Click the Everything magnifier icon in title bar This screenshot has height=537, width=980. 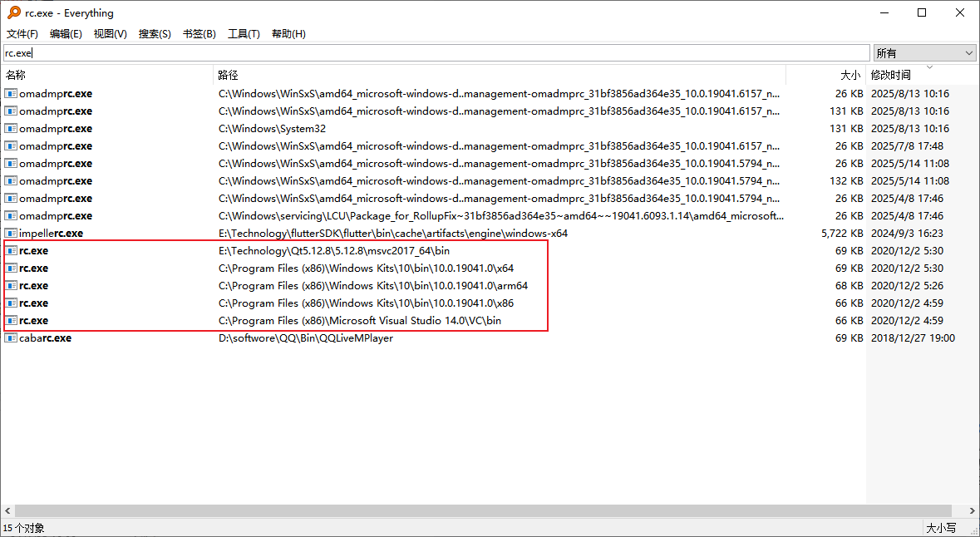(x=13, y=12)
